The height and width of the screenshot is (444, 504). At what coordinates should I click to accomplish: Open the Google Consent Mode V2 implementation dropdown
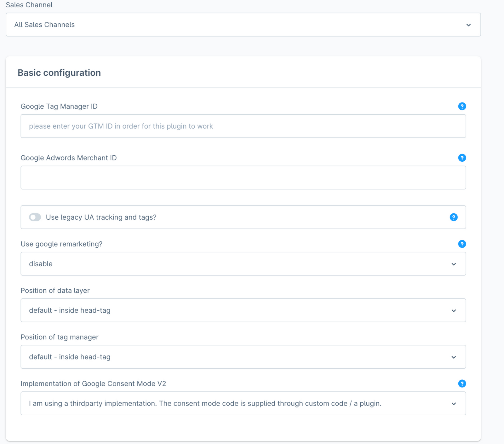243,403
